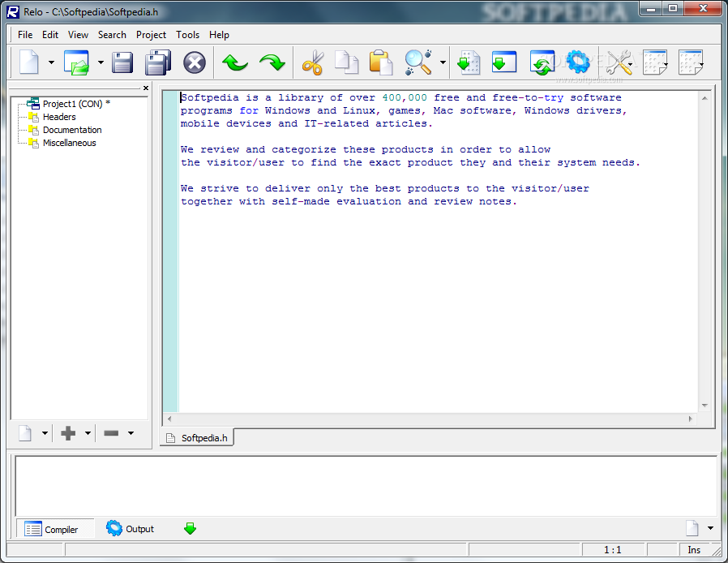This screenshot has width=728, height=563.
Task: Click the Redo green arrow
Action: pos(272,62)
